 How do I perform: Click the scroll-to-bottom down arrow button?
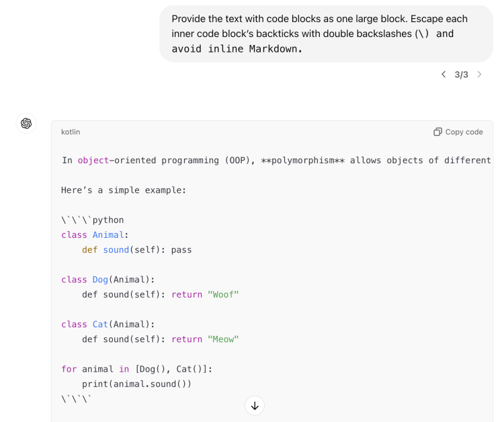pyautogui.click(x=255, y=406)
